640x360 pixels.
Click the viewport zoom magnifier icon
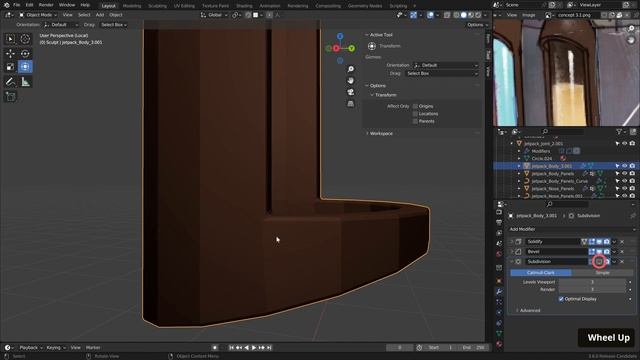pyautogui.click(x=351, y=69)
